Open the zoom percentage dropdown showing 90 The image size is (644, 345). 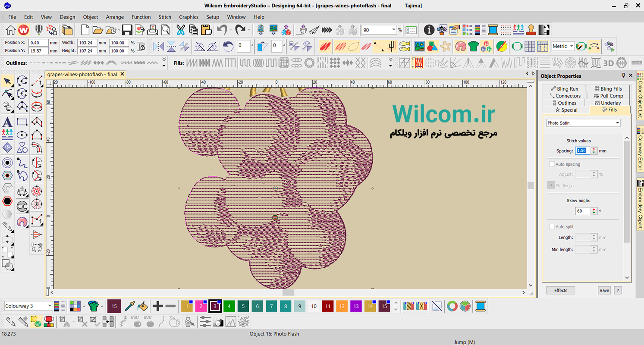click(393, 30)
